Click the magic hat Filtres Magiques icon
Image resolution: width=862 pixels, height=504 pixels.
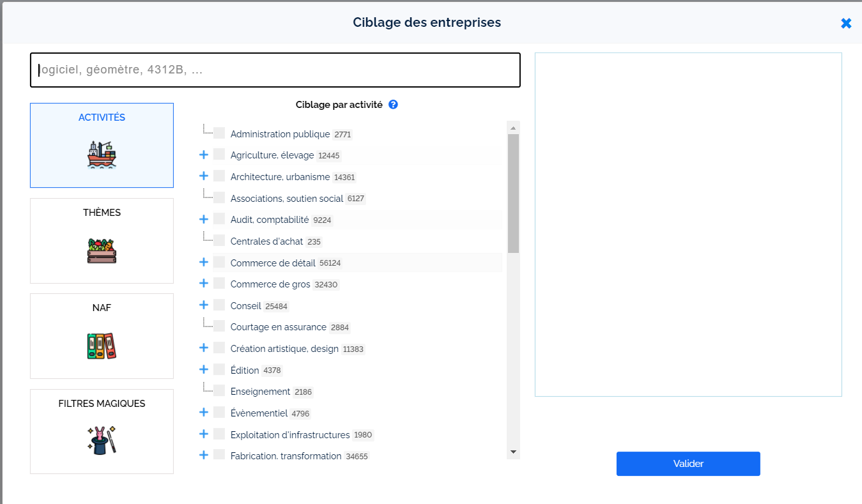pyautogui.click(x=102, y=440)
